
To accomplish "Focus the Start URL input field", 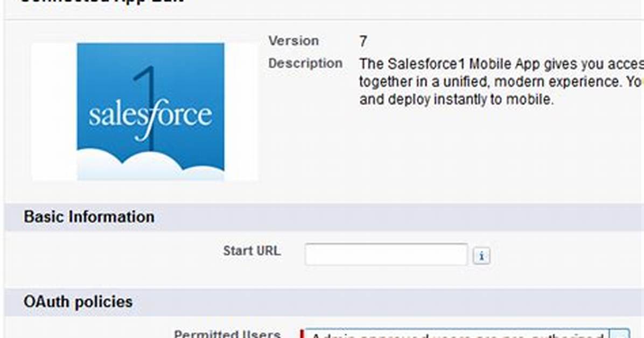I will pyautogui.click(x=386, y=254).
